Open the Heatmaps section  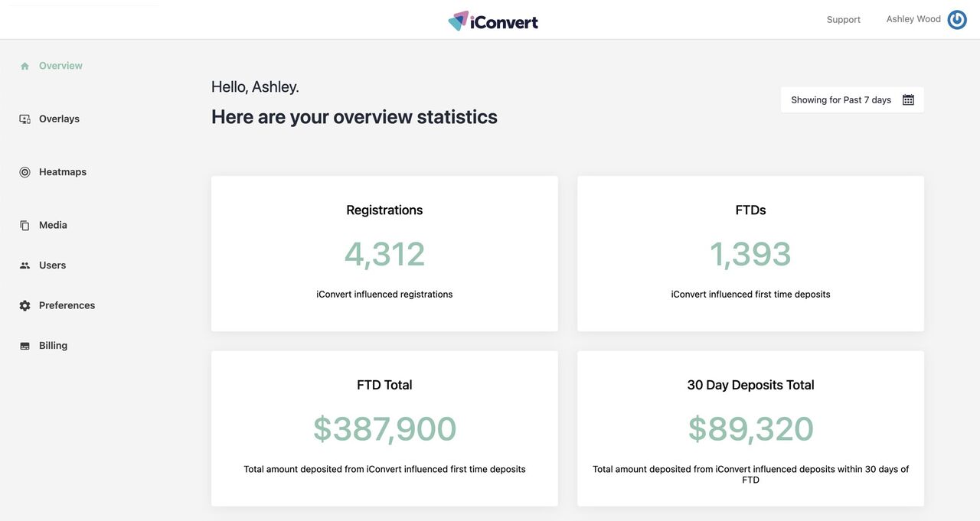tap(63, 172)
